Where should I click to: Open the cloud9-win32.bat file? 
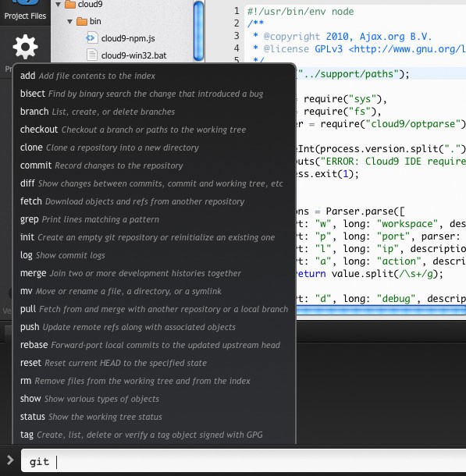133,55
